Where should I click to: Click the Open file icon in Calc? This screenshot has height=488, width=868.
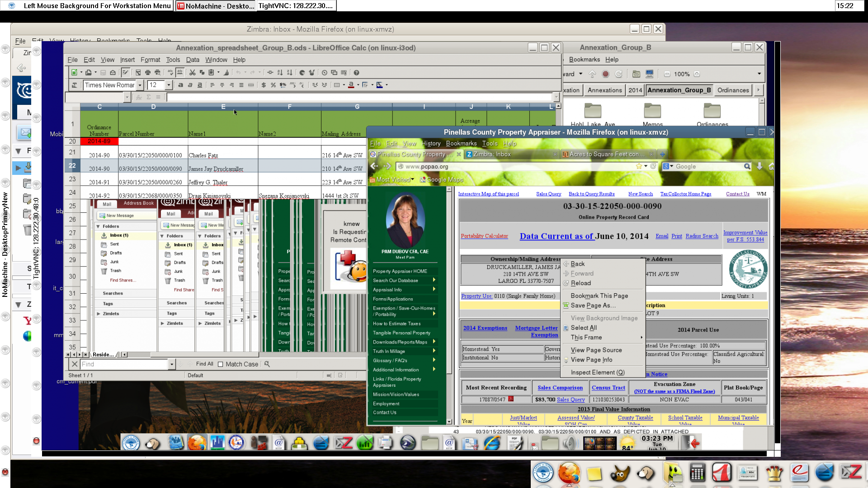pos(89,72)
